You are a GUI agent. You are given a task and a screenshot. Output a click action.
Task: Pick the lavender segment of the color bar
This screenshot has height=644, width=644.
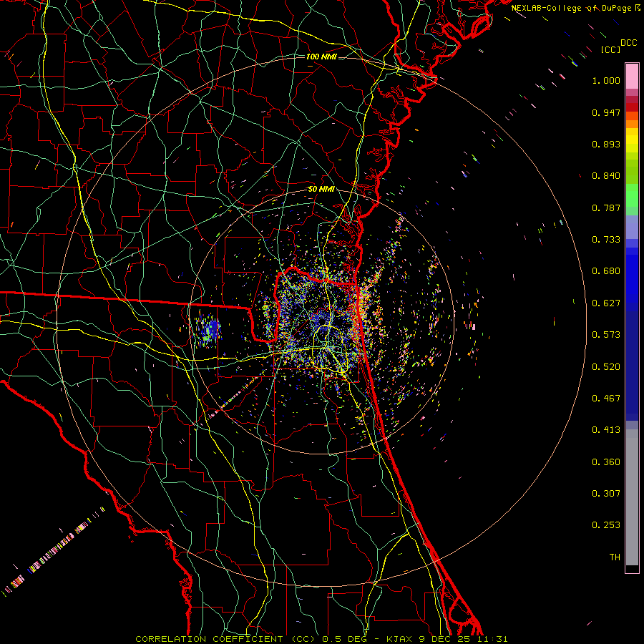click(x=632, y=227)
